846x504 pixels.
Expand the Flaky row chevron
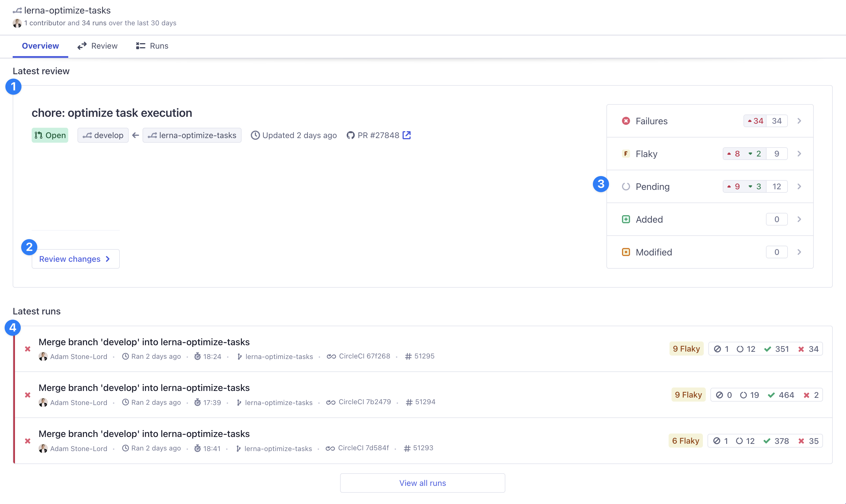point(799,154)
